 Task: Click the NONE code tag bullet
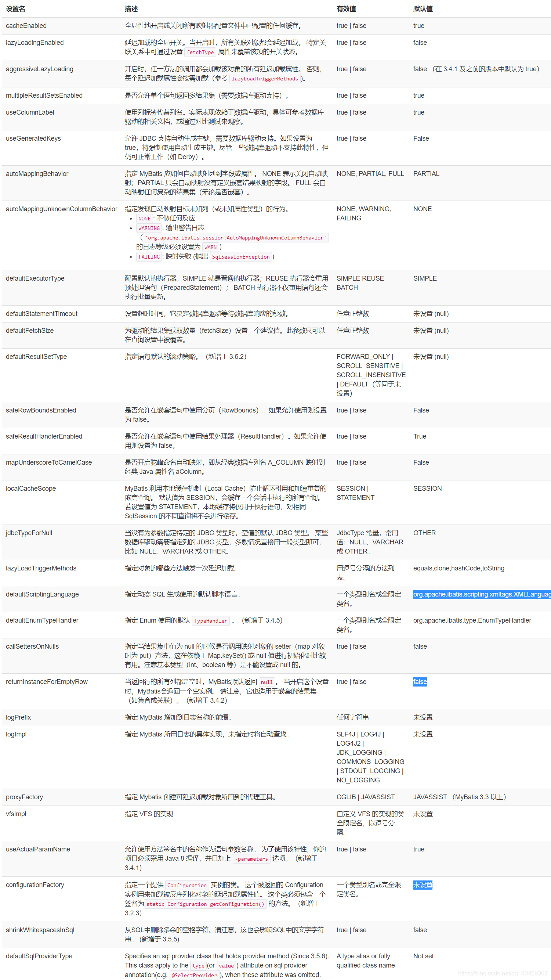(x=145, y=218)
